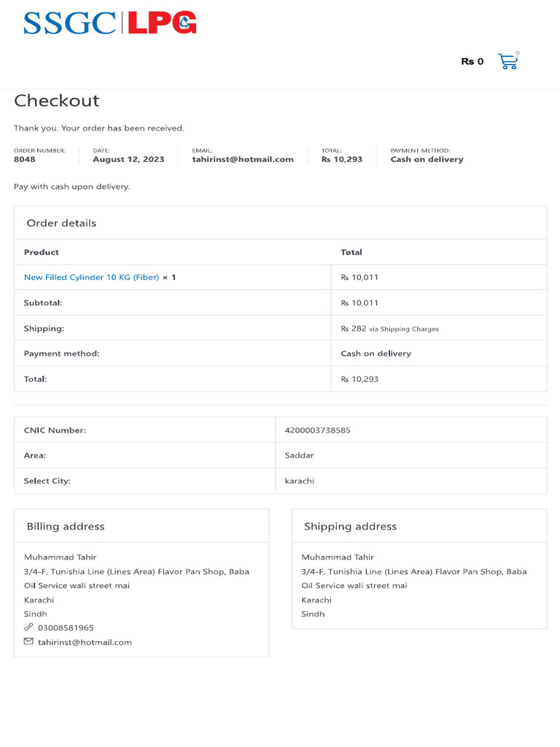
Task: Click the phone number 03008581965
Action: pyautogui.click(x=66, y=628)
